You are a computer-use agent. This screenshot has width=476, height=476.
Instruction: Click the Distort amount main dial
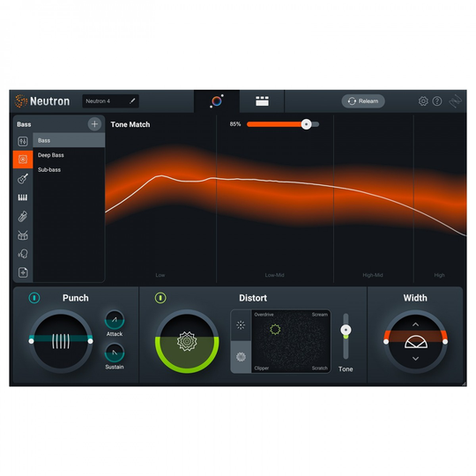(x=187, y=341)
